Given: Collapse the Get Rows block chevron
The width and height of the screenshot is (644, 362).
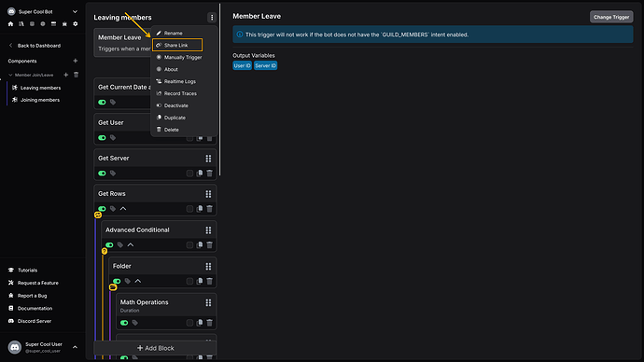Looking at the screenshot, I should point(123,208).
